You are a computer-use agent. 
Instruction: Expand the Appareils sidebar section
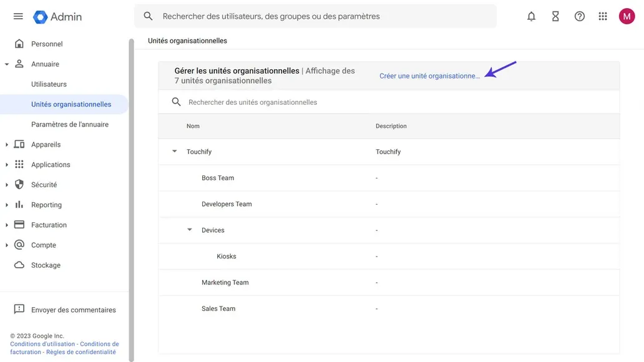(7, 144)
